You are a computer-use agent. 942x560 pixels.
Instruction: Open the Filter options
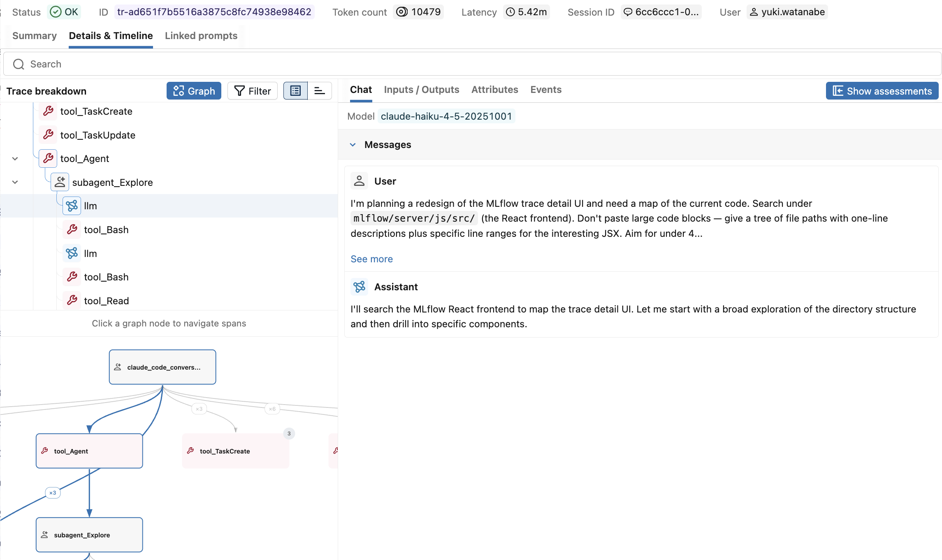click(x=253, y=91)
